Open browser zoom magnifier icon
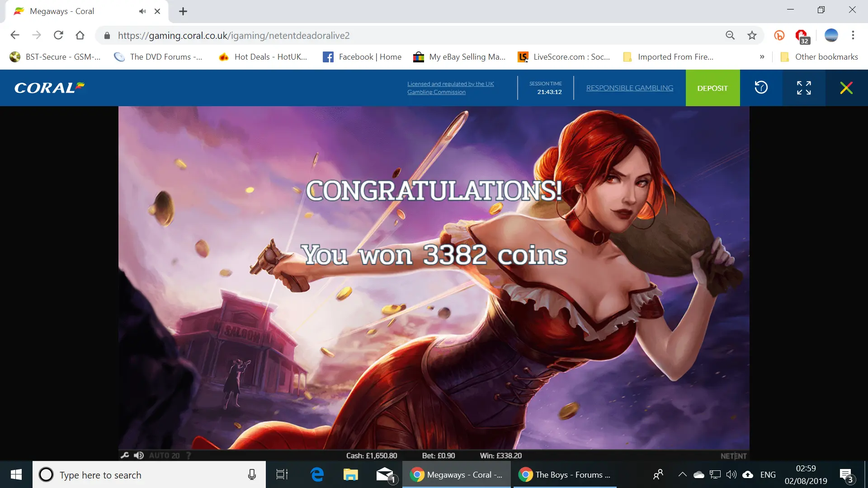Screen dimensions: 868x488 pyautogui.click(x=730, y=35)
